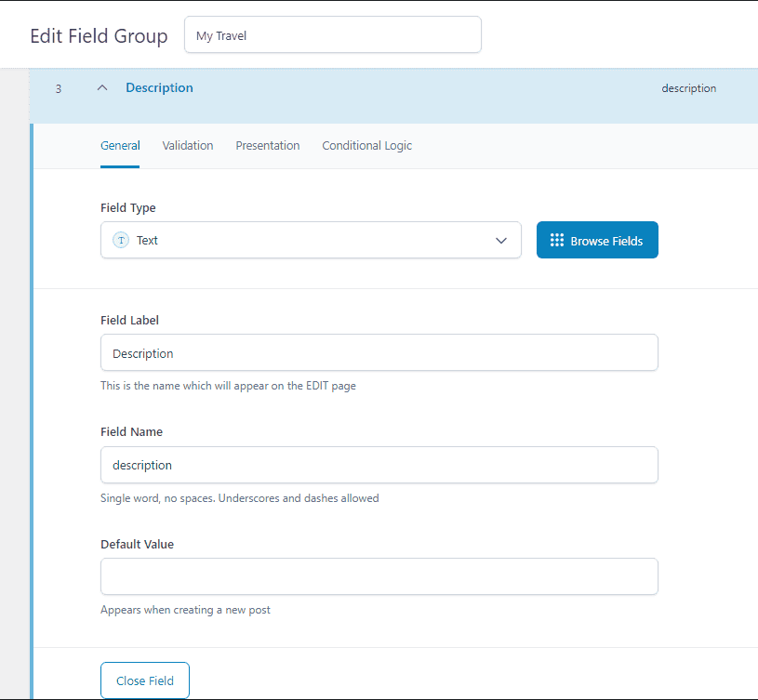Open the General tab
Viewport: 758px width, 700px height.
(x=120, y=145)
